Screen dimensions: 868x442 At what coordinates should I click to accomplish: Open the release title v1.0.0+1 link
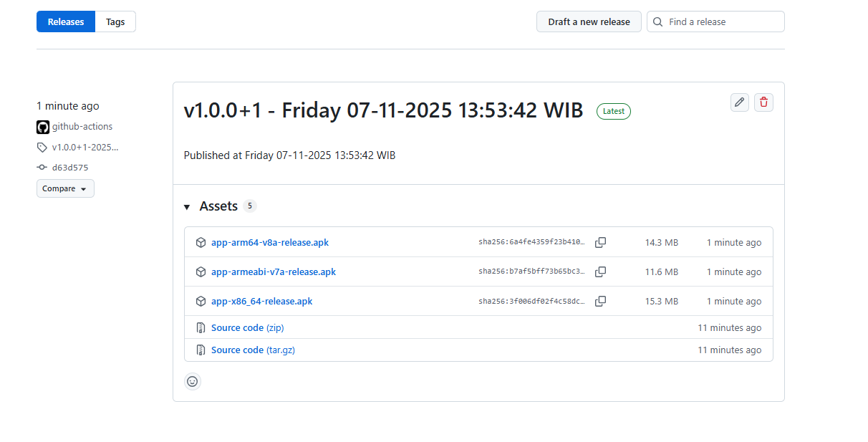383,111
